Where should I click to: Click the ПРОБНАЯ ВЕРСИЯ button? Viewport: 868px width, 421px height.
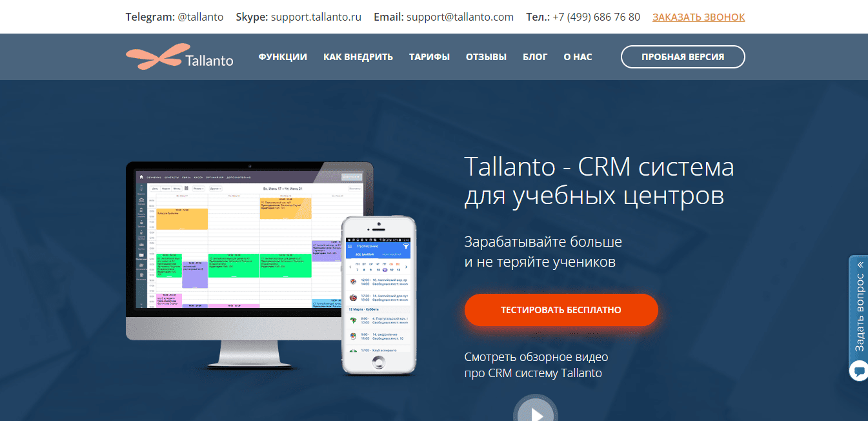(683, 57)
